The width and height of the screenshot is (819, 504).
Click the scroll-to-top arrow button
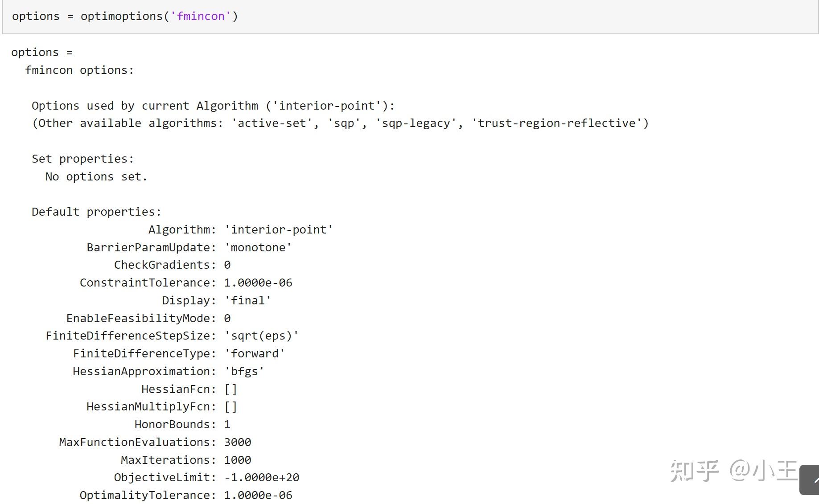pyautogui.click(x=810, y=479)
